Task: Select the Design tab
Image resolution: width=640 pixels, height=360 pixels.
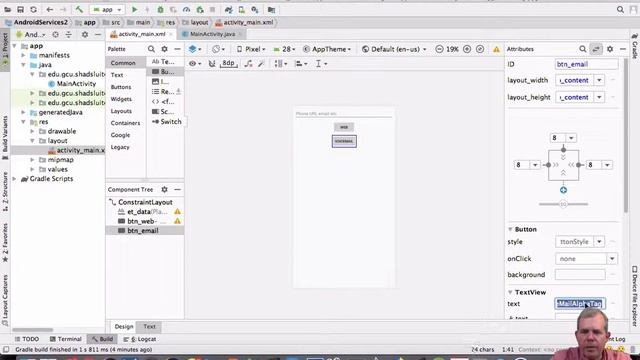Action: click(x=124, y=327)
